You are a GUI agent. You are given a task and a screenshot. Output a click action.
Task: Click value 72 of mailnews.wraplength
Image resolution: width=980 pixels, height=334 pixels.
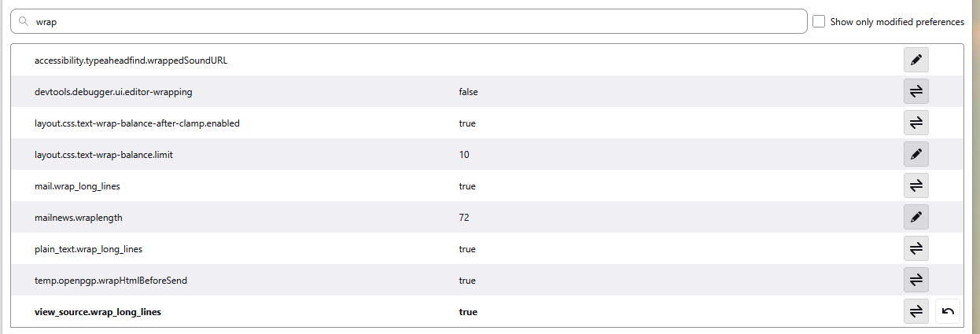click(x=464, y=218)
